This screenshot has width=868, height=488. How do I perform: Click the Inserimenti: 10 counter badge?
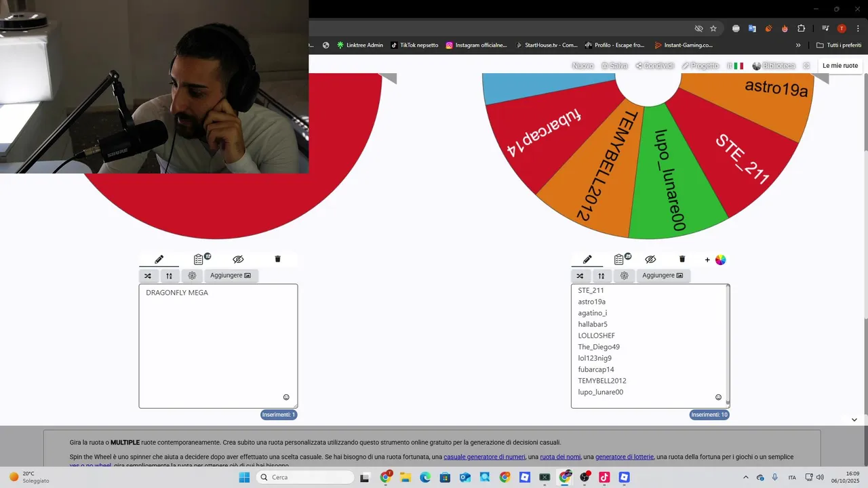(709, 415)
